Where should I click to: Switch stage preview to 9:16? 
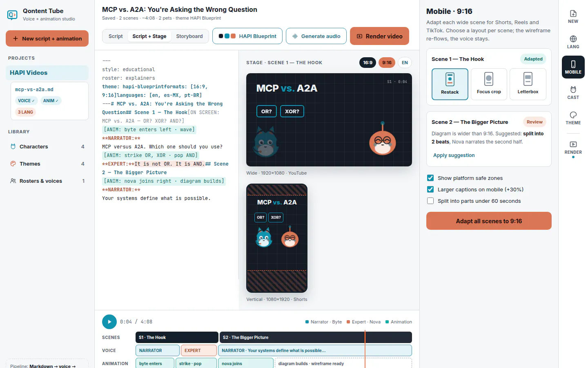pyautogui.click(x=387, y=63)
